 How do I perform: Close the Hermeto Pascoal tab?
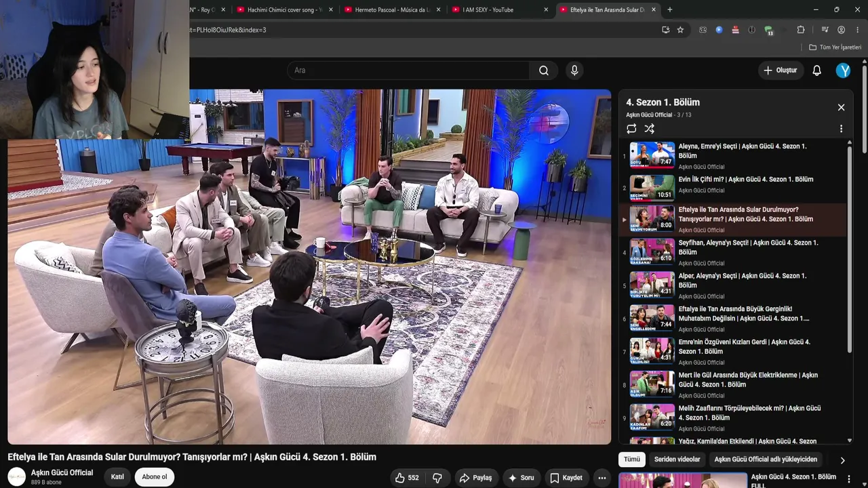[438, 9]
